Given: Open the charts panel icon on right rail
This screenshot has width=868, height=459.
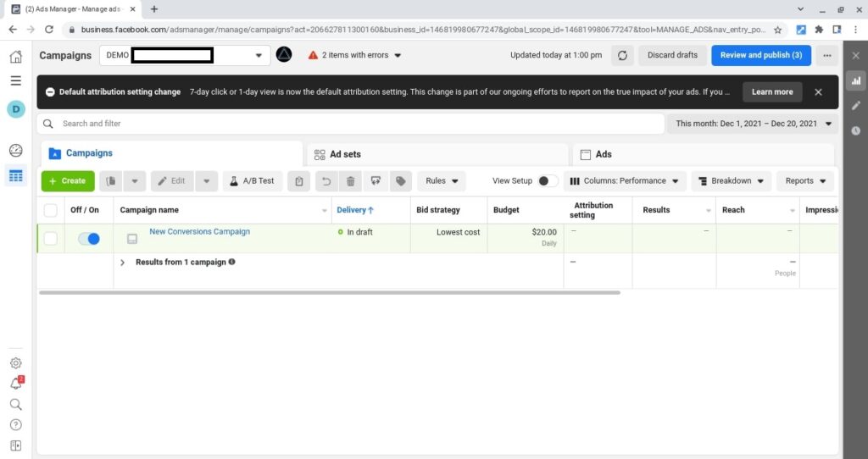Looking at the screenshot, I should click(856, 80).
